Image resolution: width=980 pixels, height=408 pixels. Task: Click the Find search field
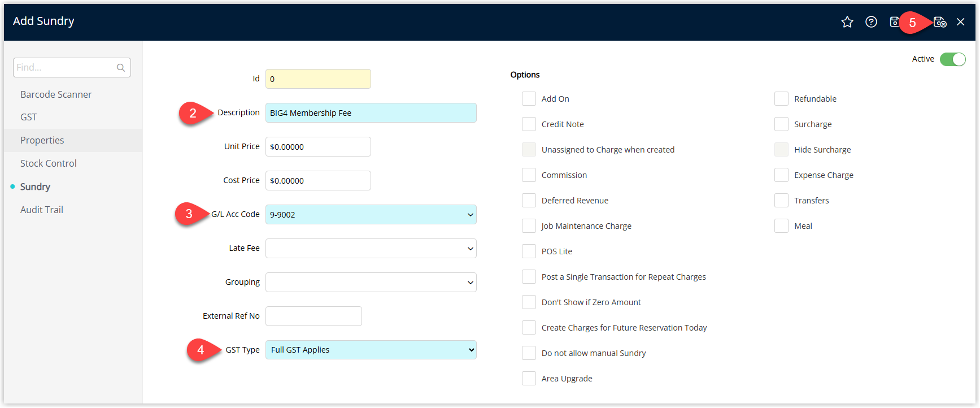coord(72,68)
